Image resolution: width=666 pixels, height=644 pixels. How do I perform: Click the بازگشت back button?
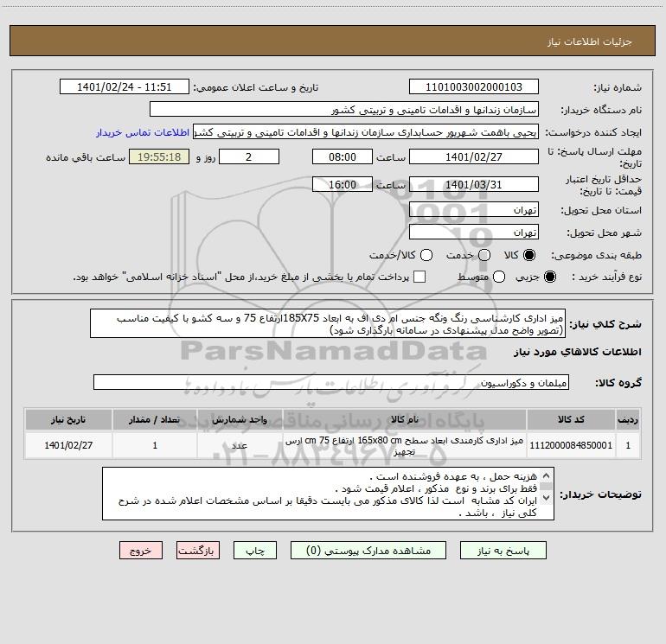(198, 551)
